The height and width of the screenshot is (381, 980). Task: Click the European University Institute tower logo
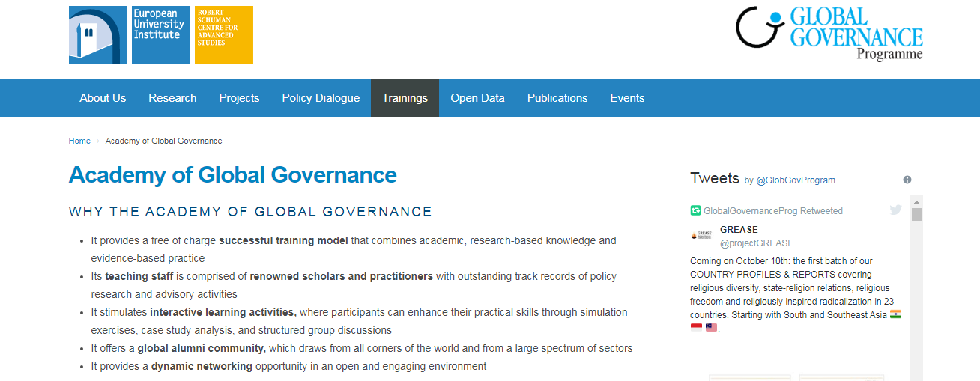click(x=98, y=35)
